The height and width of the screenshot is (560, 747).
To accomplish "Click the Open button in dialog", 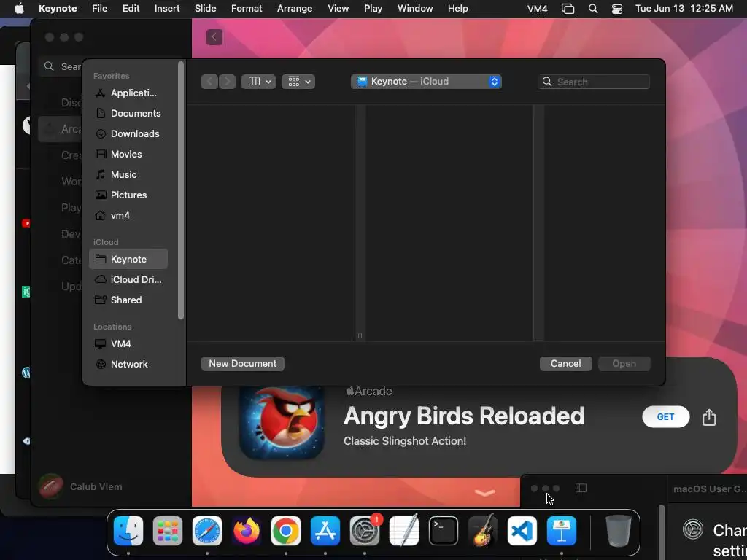I will point(624,363).
